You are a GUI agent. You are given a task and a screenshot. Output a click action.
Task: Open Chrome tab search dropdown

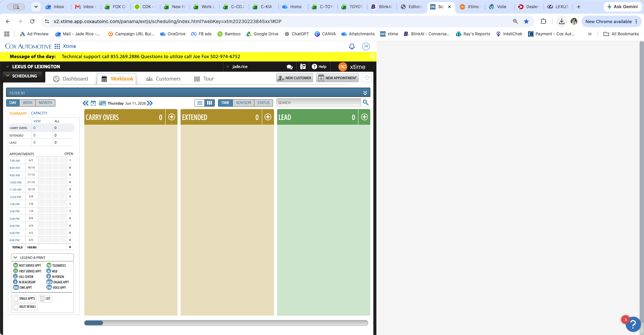[x=36, y=7]
